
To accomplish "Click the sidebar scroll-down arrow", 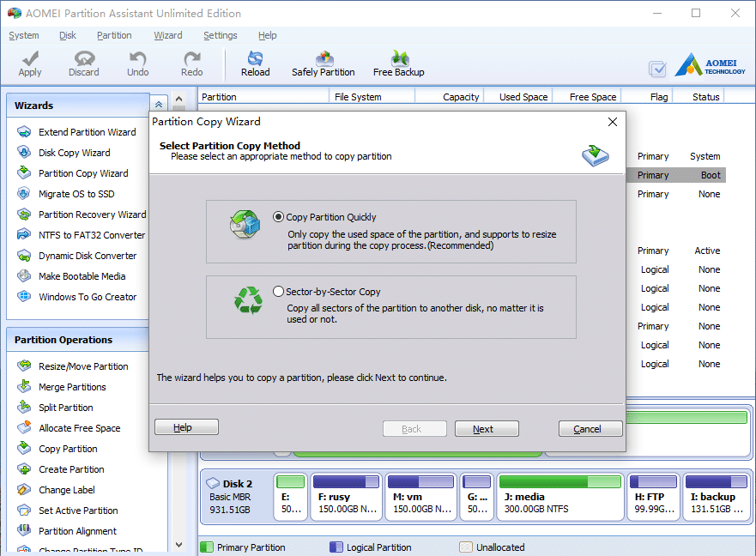I will click(x=178, y=545).
